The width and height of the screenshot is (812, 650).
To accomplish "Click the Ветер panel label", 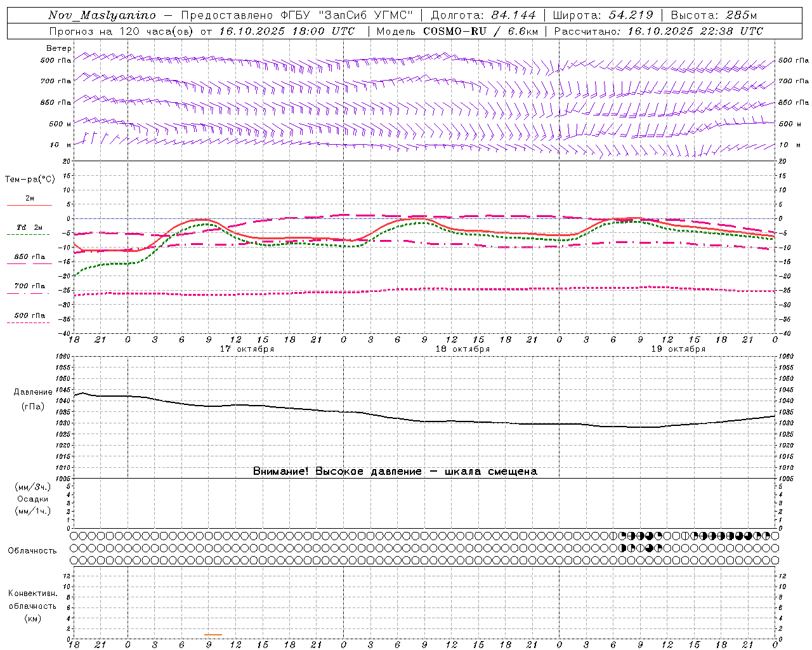I will [59, 48].
